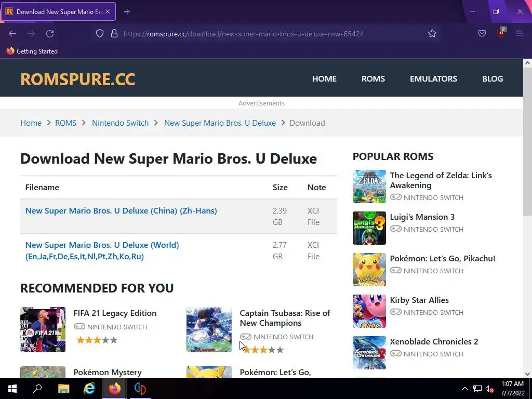Go to Nintendo Switch in the breadcrumb

pyautogui.click(x=120, y=123)
